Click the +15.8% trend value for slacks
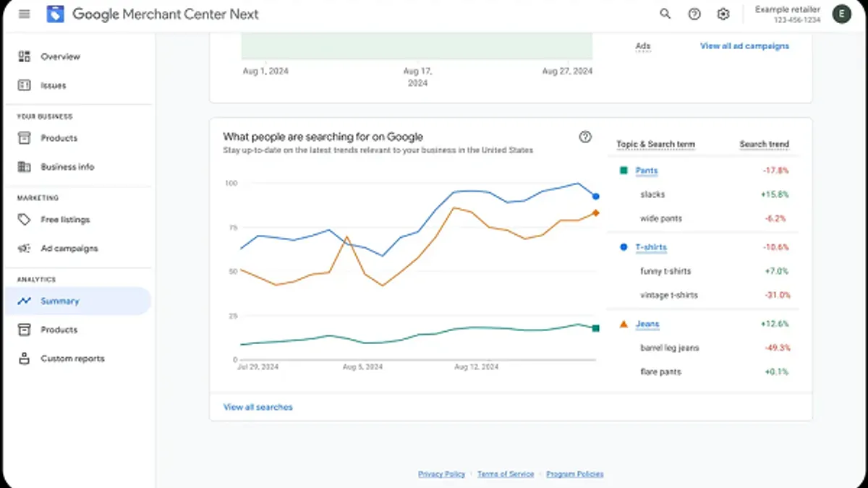Screen dimensions: 868x488 coord(775,194)
